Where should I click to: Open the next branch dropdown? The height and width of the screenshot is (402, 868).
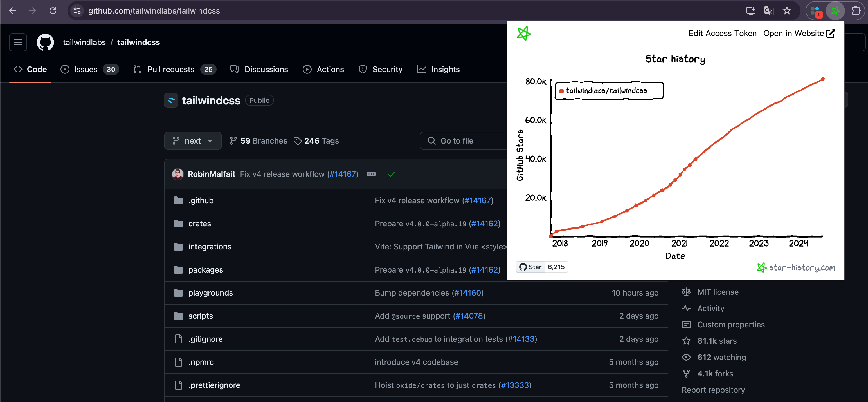point(192,141)
